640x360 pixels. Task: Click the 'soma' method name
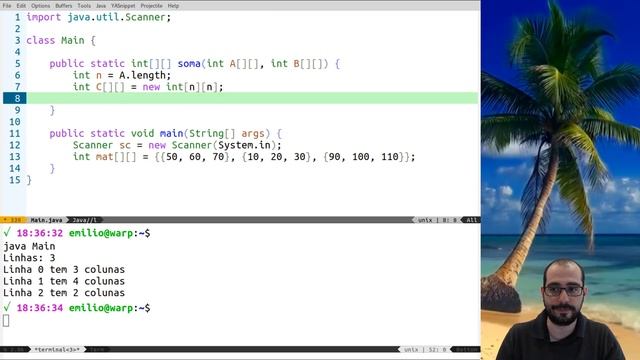point(189,64)
